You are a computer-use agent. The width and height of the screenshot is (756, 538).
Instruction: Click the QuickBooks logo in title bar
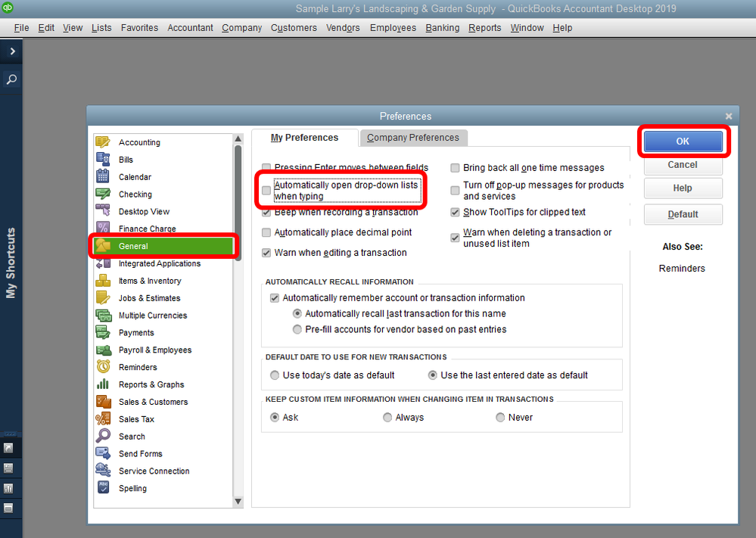tap(8, 8)
